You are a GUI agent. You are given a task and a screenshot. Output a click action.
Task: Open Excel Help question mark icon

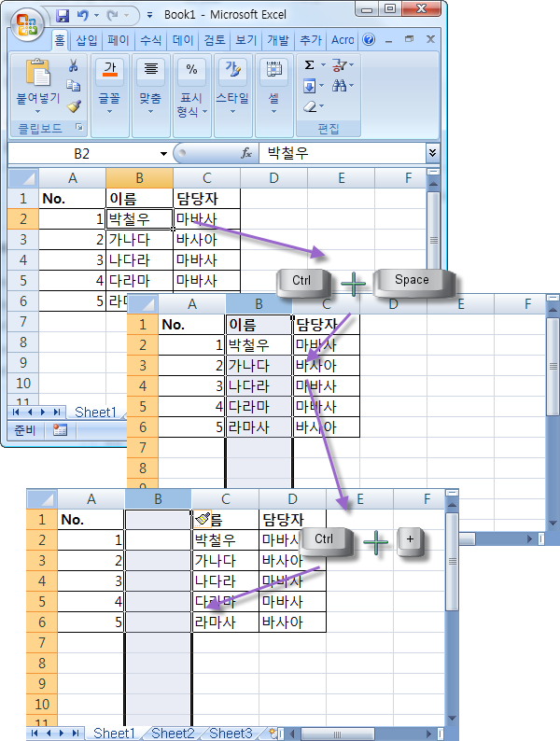(x=369, y=40)
